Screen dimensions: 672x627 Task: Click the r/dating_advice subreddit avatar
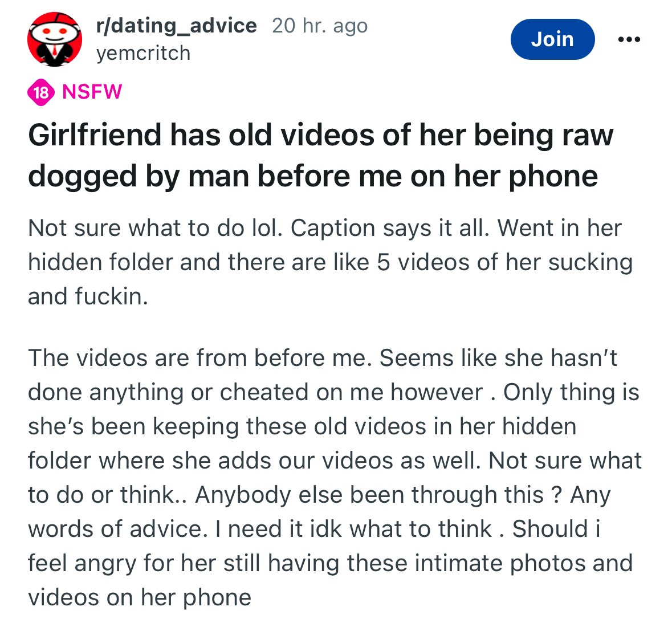click(x=55, y=39)
